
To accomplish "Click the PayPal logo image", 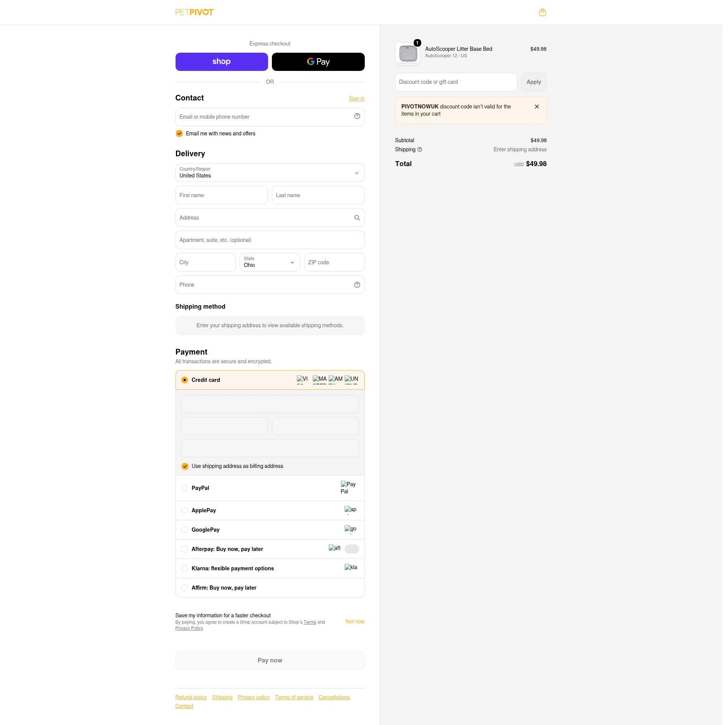I will coord(348,488).
